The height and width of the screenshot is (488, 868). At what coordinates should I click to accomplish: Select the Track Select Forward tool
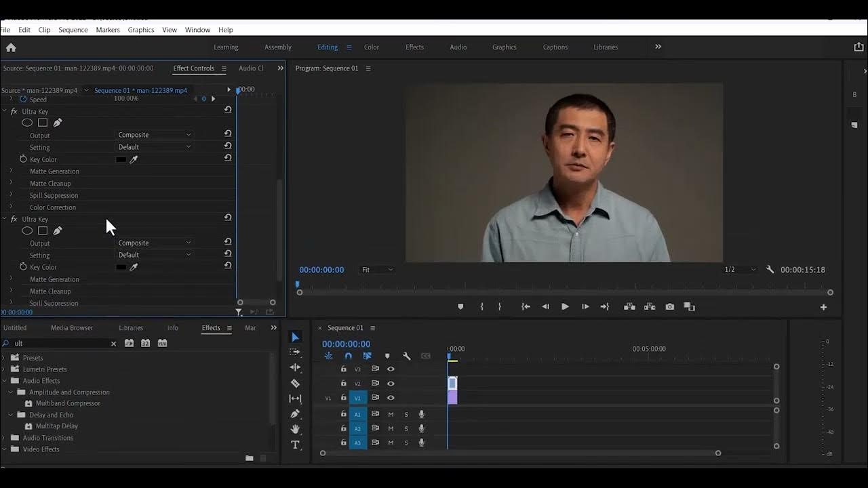pyautogui.click(x=295, y=352)
